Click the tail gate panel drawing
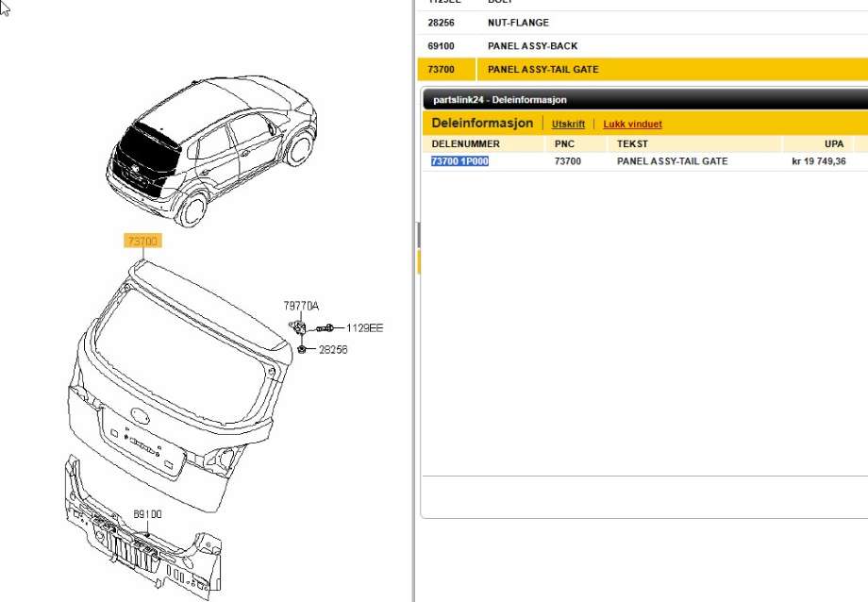The height and width of the screenshot is (602, 868). click(x=180, y=386)
